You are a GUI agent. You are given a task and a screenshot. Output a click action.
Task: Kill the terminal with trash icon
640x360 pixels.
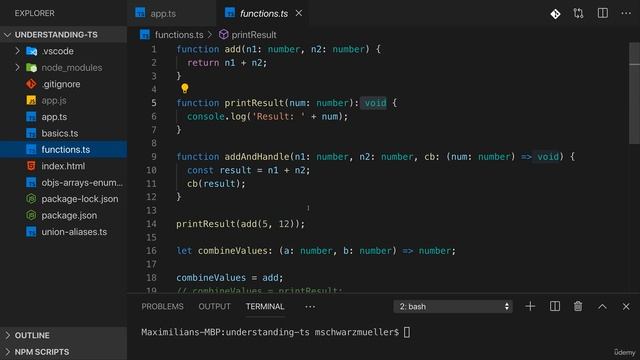[578, 306]
